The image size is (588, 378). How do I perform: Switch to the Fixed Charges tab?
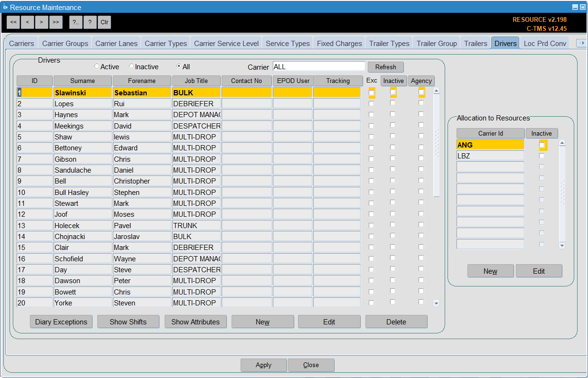pyautogui.click(x=339, y=43)
